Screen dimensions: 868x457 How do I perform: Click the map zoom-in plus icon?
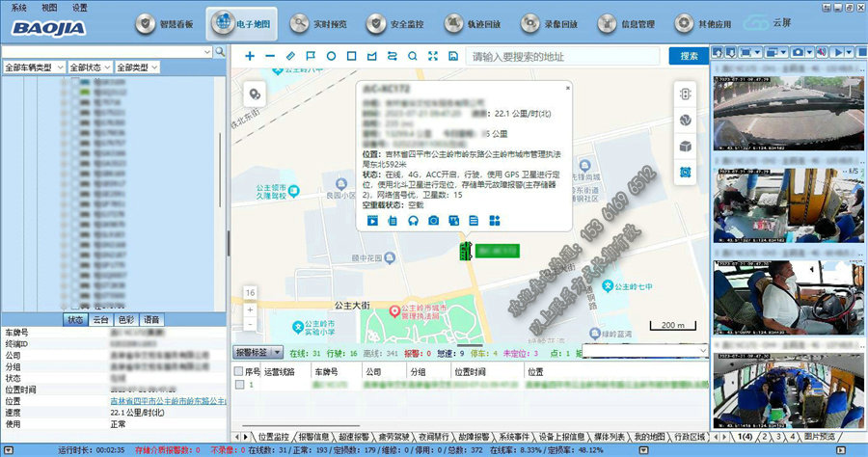[x=250, y=57]
